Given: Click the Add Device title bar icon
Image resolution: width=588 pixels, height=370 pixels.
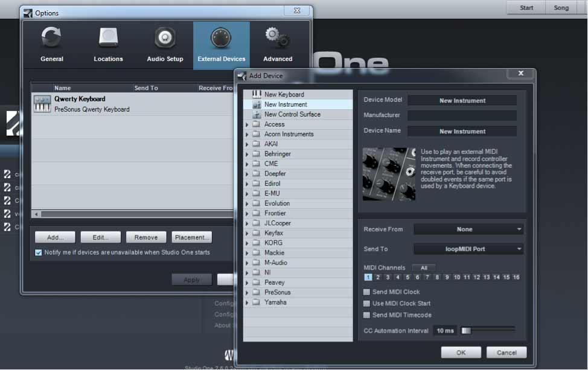Looking at the screenshot, I should coord(242,75).
